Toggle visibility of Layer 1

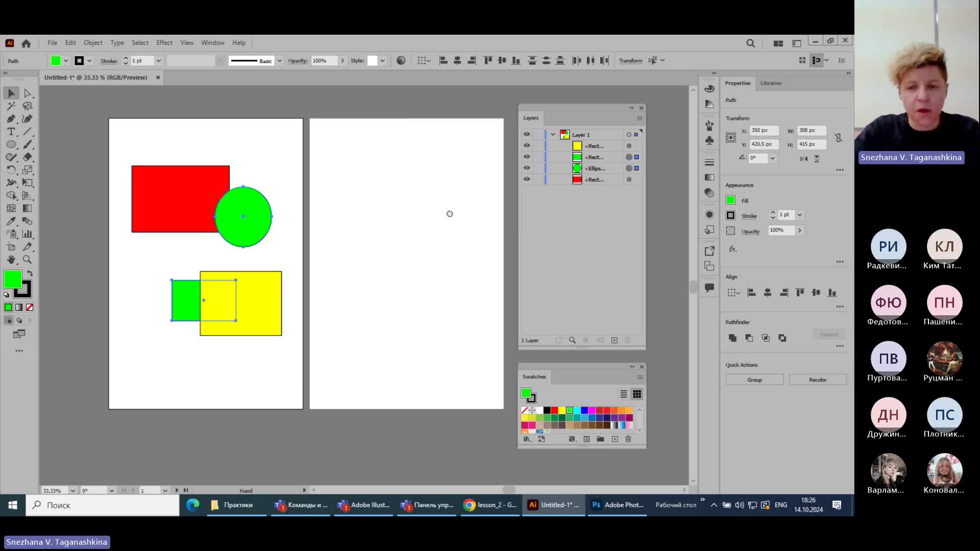pyautogui.click(x=527, y=135)
